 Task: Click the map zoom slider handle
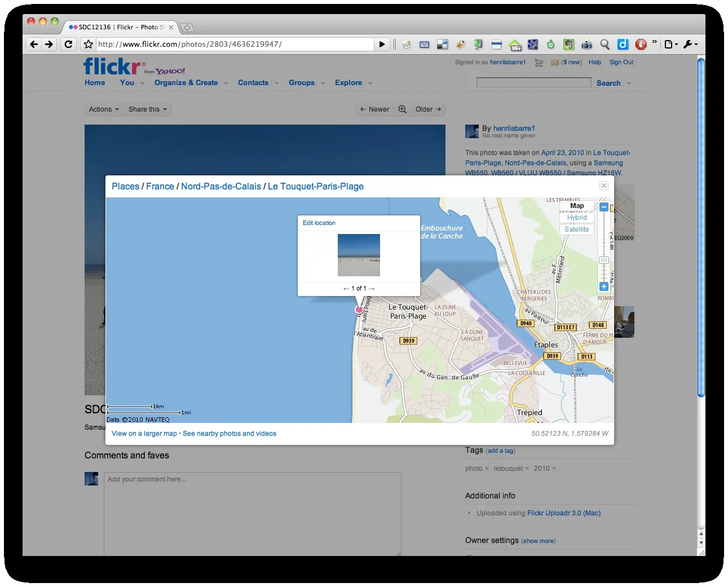[x=603, y=260]
